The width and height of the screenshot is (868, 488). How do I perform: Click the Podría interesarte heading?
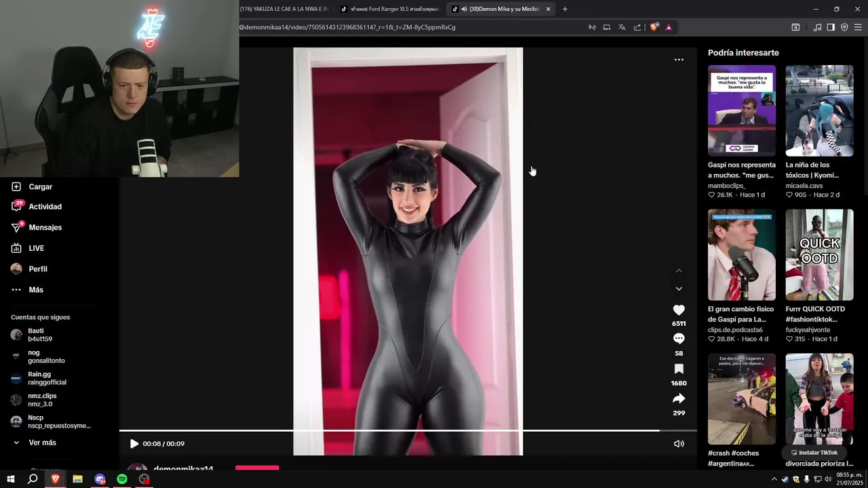743,53
